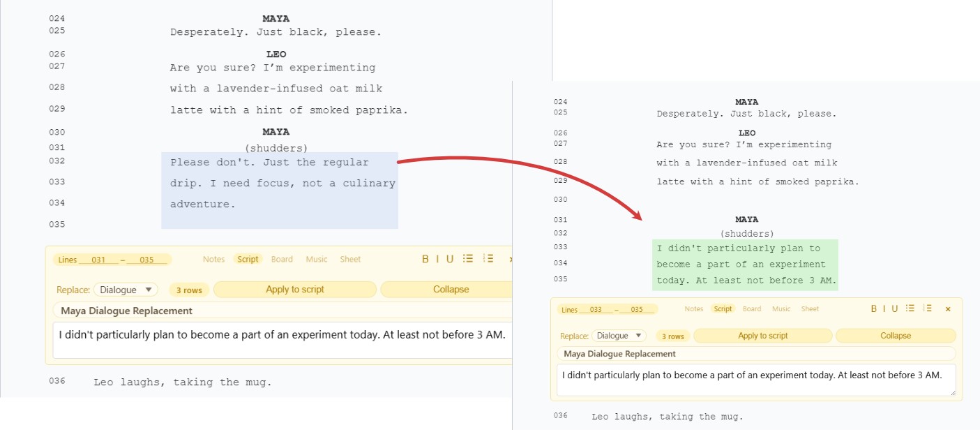Image resolution: width=980 pixels, height=432 pixels.
Task: Open Sheet tab in lines 031–035 panel
Action: coord(350,259)
